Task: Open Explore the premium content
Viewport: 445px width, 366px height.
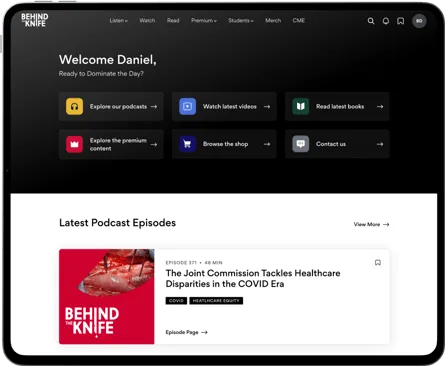Action: (111, 144)
